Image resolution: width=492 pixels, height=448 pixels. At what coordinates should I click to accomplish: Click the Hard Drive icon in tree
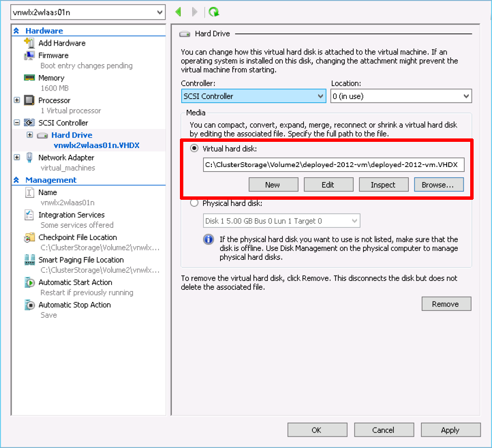(42, 135)
